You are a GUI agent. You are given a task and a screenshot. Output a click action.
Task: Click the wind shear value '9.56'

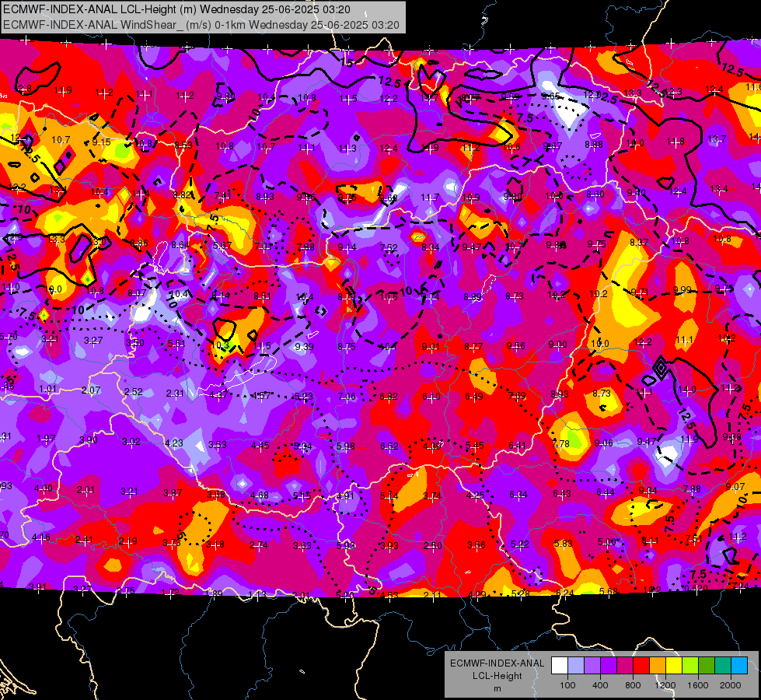pyautogui.click(x=516, y=345)
